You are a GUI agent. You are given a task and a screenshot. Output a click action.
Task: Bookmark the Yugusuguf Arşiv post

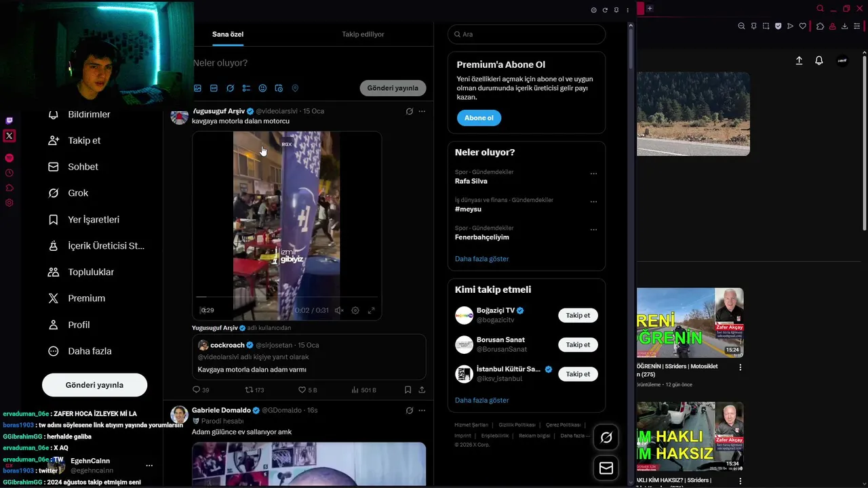tap(408, 390)
